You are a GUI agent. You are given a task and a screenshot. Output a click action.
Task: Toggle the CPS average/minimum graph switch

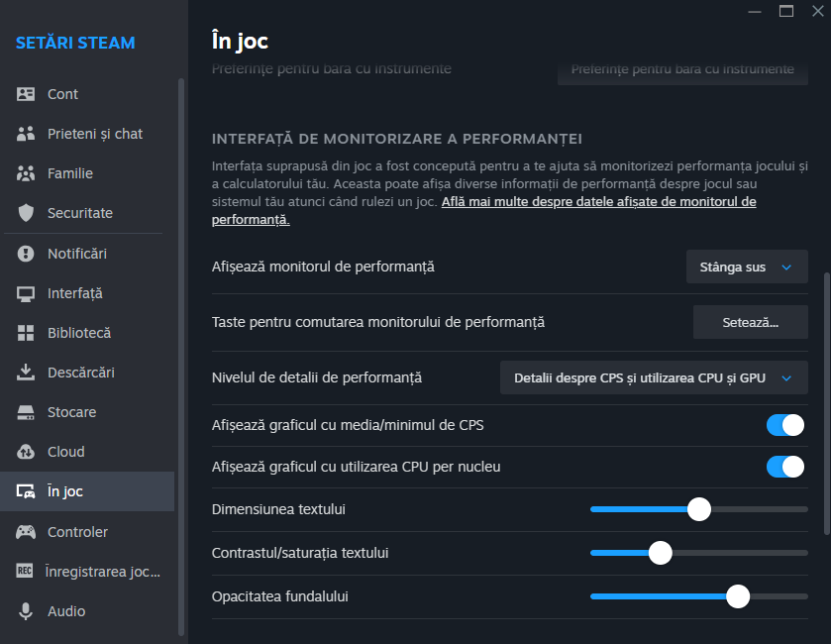point(784,425)
